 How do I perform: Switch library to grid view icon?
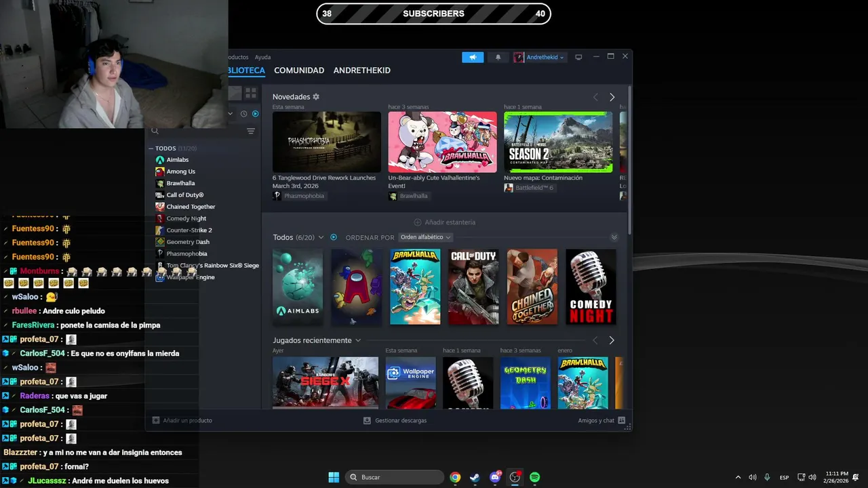[251, 93]
